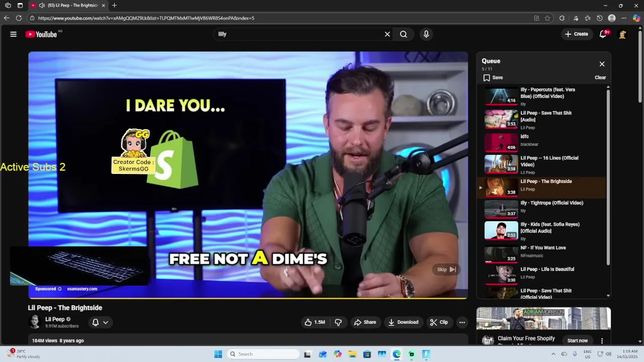Image resolution: width=644 pixels, height=362 pixels.
Task: Save the queue as playlist
Action: coord(493,77)
